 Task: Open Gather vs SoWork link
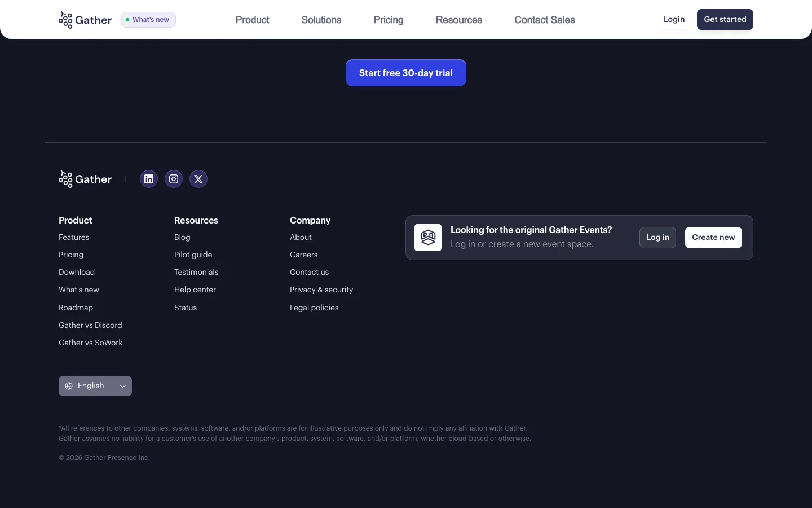click(90, 343)
